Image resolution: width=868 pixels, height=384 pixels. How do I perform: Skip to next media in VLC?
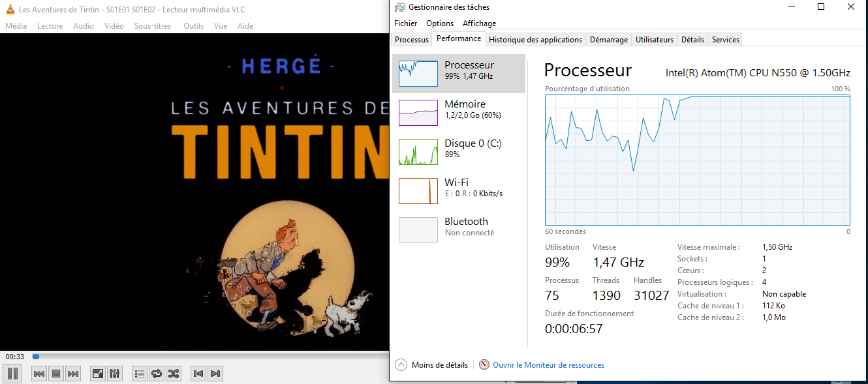pos(73,374)
